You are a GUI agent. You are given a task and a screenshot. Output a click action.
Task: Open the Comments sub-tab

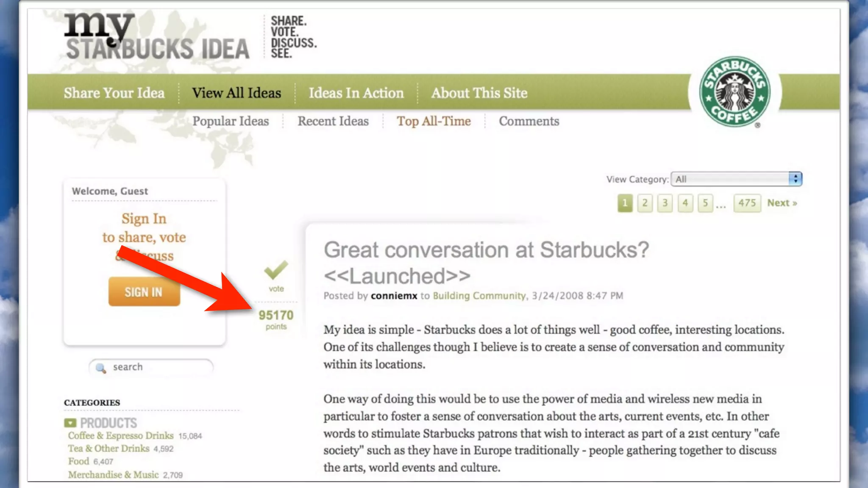click(x=529, y=121)
